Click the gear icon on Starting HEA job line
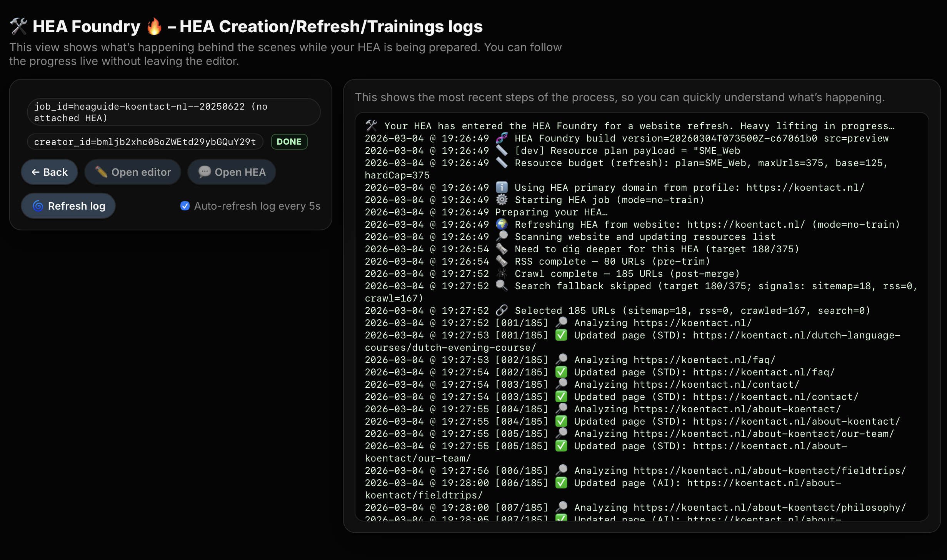Screen dimensions: 947x560 [502, 200]
